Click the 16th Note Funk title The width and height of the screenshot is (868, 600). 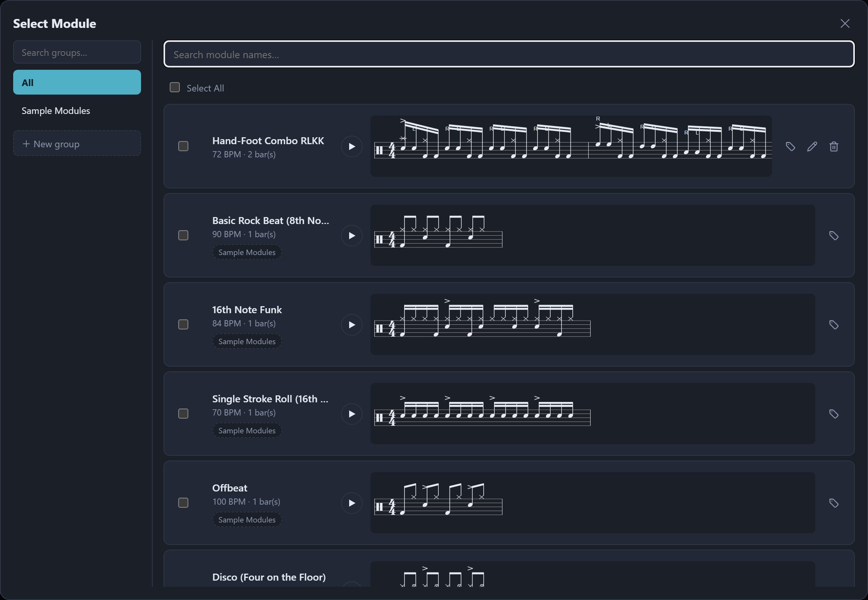(247, 310)
